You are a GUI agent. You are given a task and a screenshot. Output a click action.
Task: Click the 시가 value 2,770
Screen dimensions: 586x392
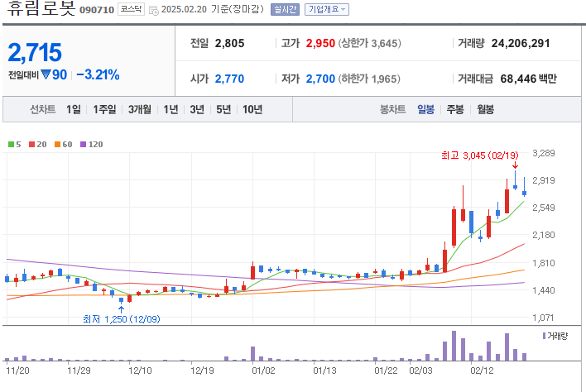[229, 79]
